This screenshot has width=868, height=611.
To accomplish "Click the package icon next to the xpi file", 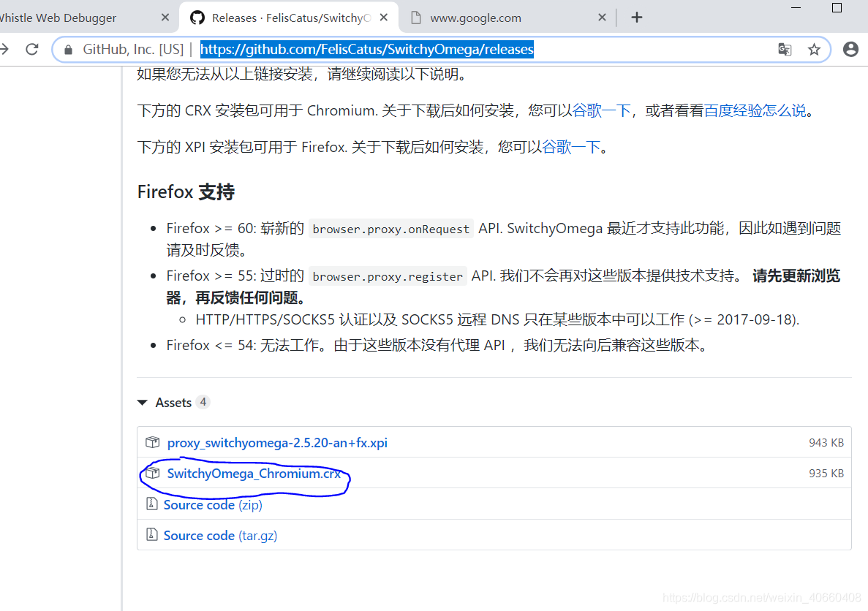I will click(x=152, y=442).
